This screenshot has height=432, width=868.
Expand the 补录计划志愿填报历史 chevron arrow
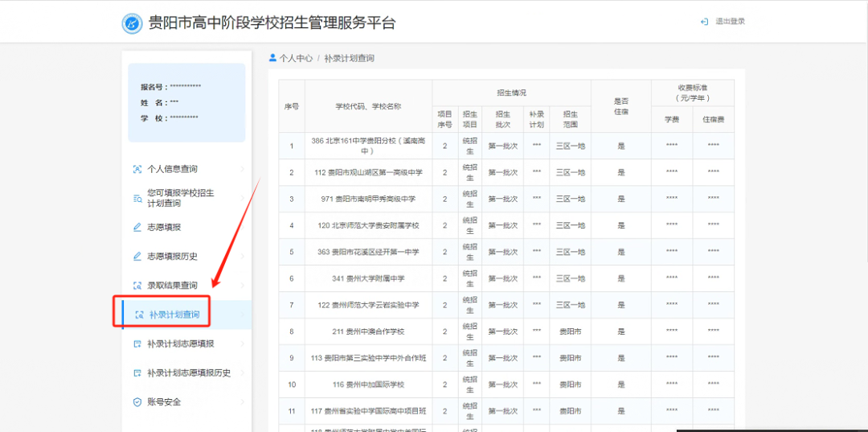point(242,373)
